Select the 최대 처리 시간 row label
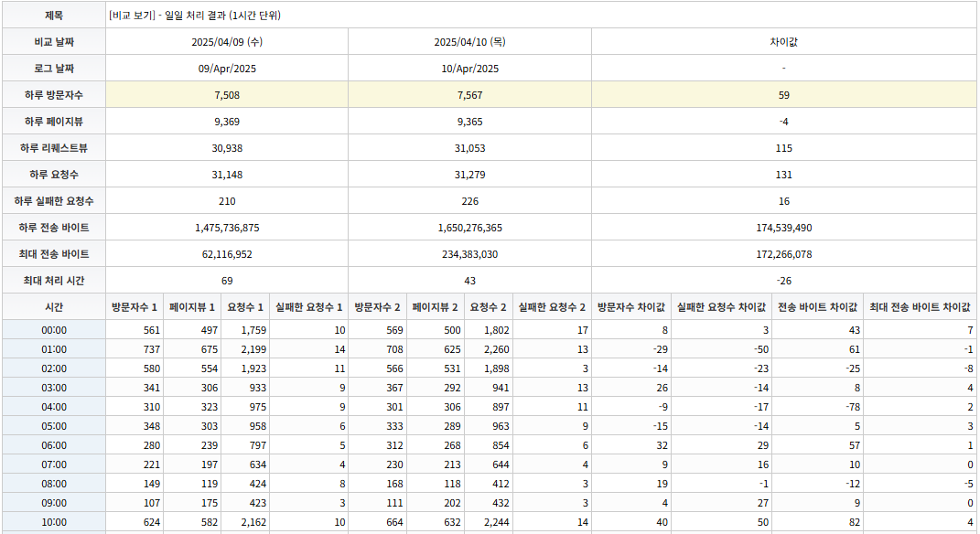Image resolution: width=980 pixels, height=534 pixels. [54, 281]
